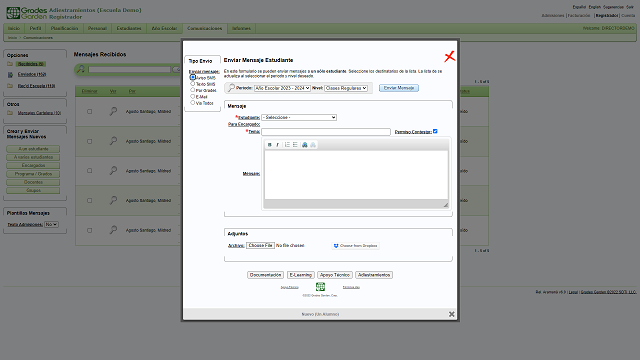Toggle the Permiso Contestar checkbox

(435, 131)
